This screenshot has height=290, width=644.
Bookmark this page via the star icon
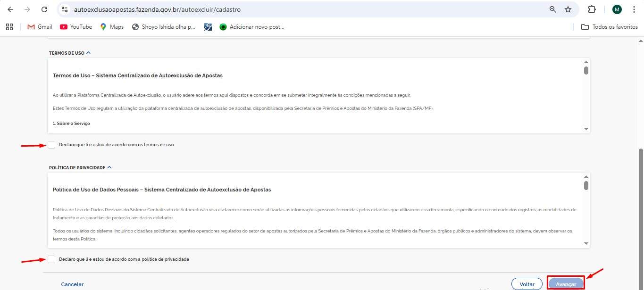tap(569, 9)
